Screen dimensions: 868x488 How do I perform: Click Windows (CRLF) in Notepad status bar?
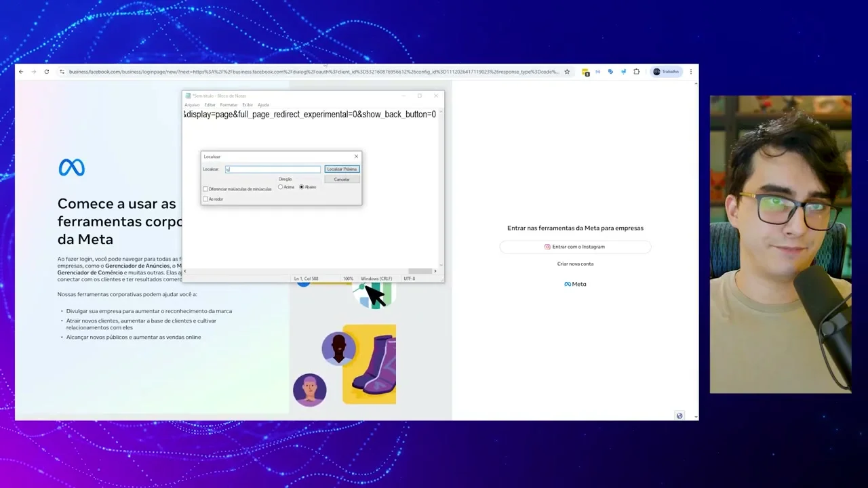pyautogui.click(x=376, y=279)
